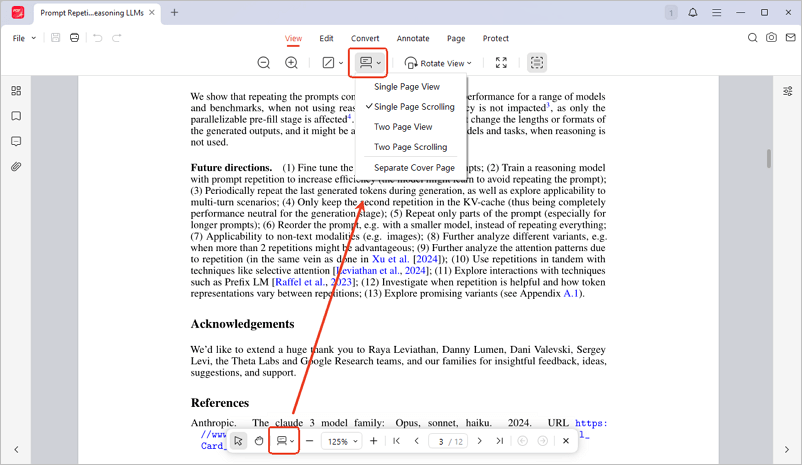The width and height of the screenshot is (802, 465).
Task: Select Two Page Scrolling
Action: coord(411,147)
